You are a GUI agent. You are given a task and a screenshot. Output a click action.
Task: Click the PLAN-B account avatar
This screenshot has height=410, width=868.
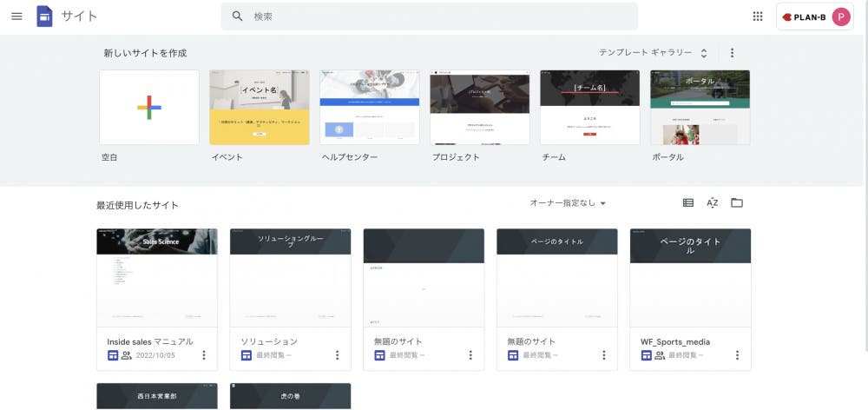840,17
